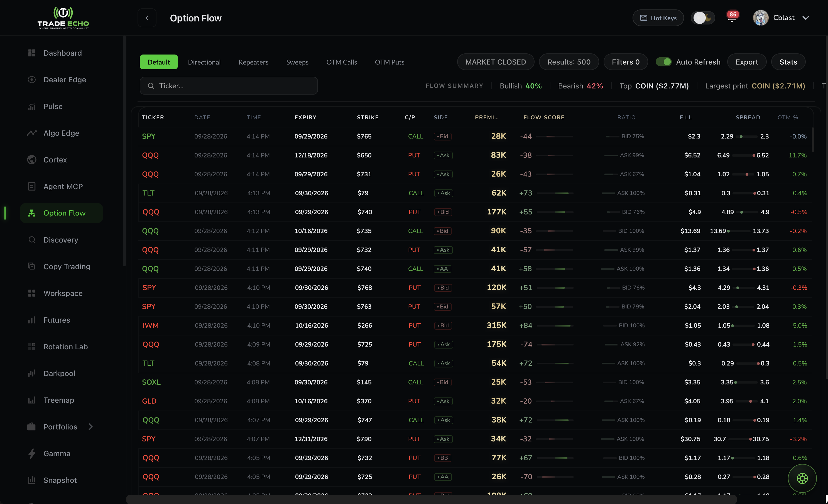Go back with the left chevron button
828x504 pixels.
[147, 18]
